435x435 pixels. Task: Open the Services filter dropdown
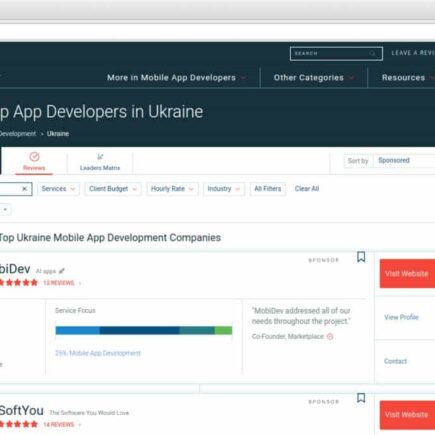[x=58, y=189]
